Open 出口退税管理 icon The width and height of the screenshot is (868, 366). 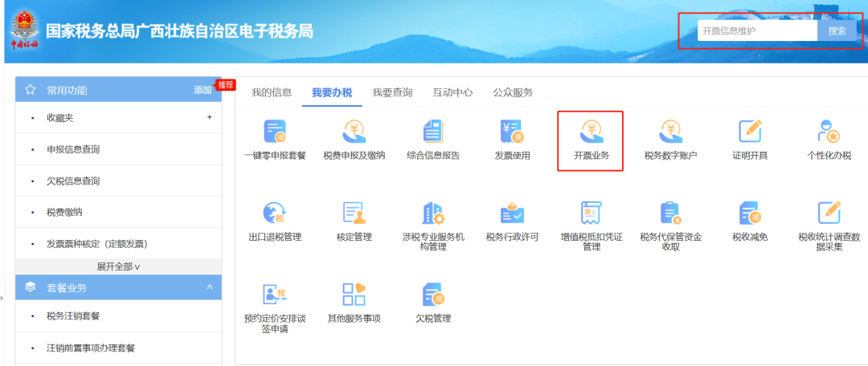click(x=275, y=213)
